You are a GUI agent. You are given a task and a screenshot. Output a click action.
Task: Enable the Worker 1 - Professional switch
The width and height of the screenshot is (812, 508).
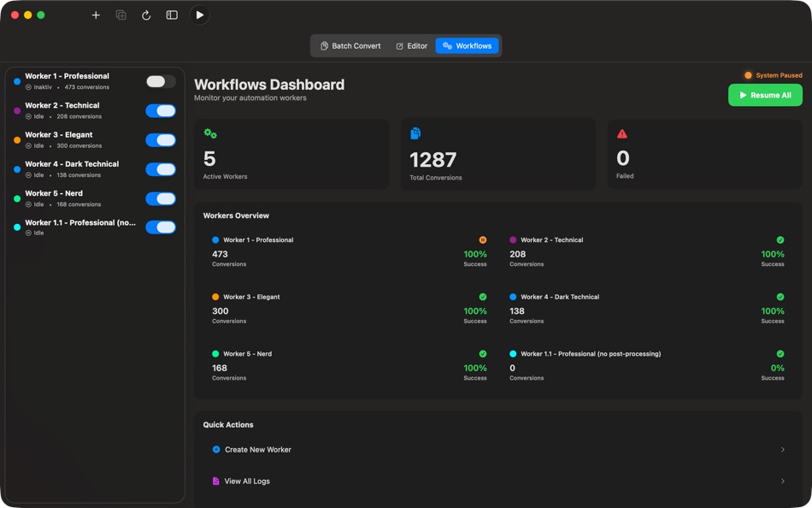tap(161, 81)
